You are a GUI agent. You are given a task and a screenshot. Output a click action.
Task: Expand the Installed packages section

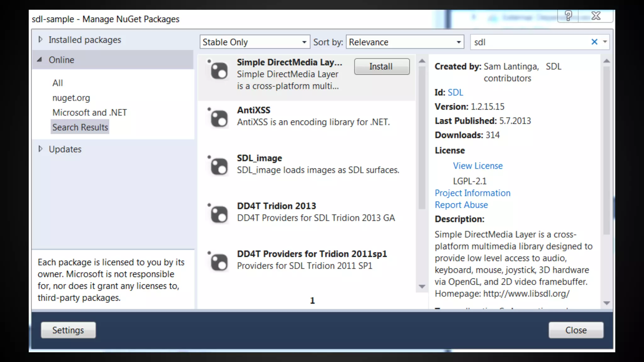[x=40, y=40]
